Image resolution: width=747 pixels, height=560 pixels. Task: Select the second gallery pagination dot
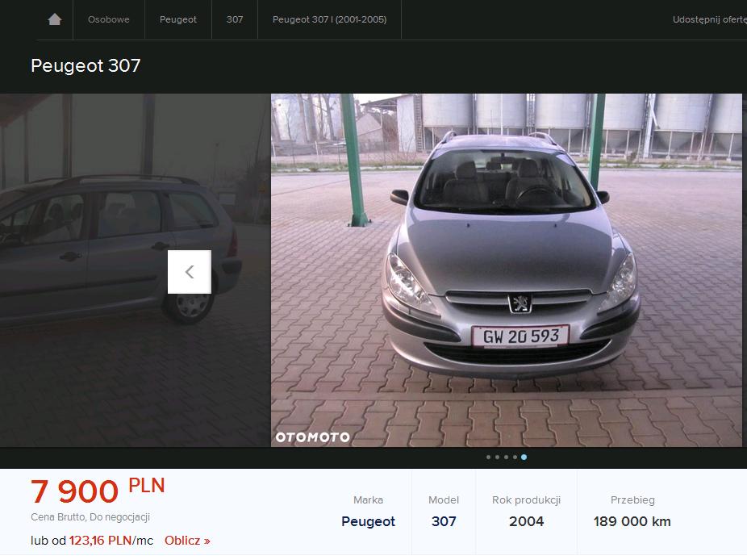(497, 458)
